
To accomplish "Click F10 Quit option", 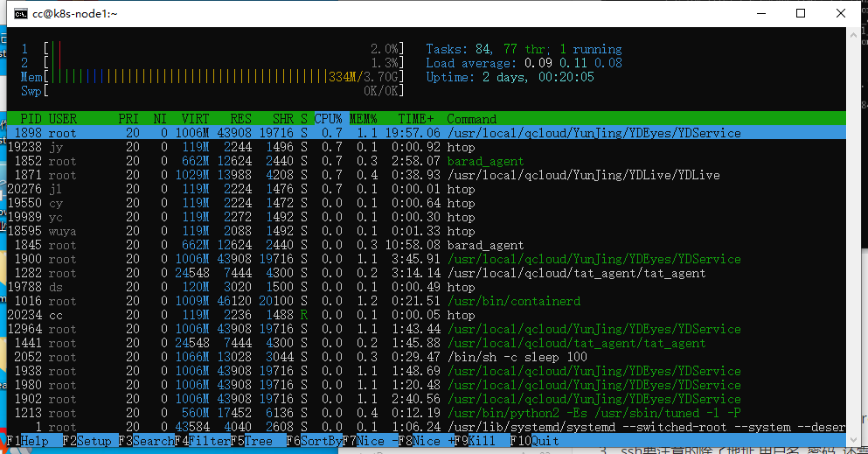I will coord(534,441).
